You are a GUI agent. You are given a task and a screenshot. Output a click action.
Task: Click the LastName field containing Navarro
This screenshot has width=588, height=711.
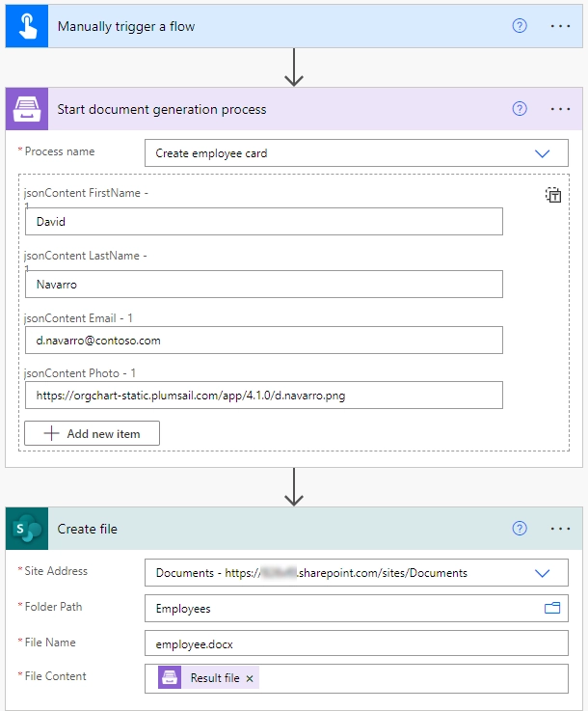coord(264,285)
